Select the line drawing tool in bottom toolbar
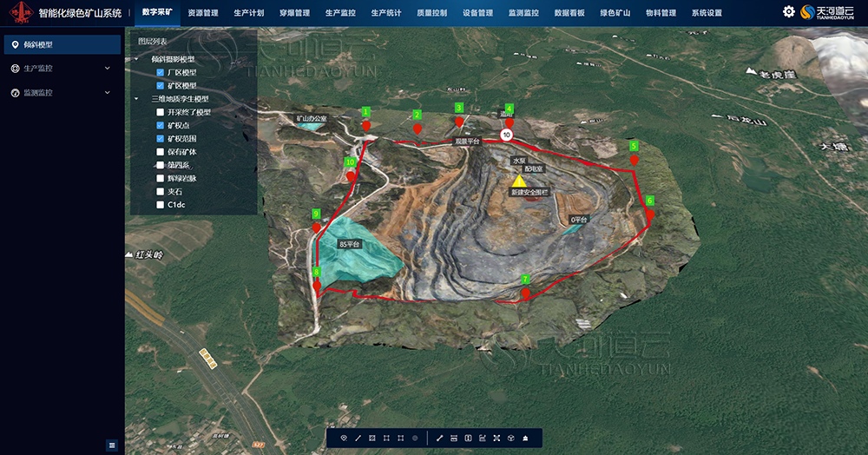Image resolution: width=868 pixels, height=455 pixels. tap(358, 438)
